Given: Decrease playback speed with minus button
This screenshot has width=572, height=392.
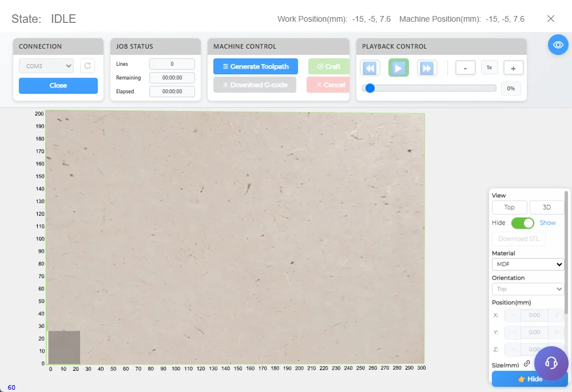Looking at the screenshot, I should [x=466, y=68].
